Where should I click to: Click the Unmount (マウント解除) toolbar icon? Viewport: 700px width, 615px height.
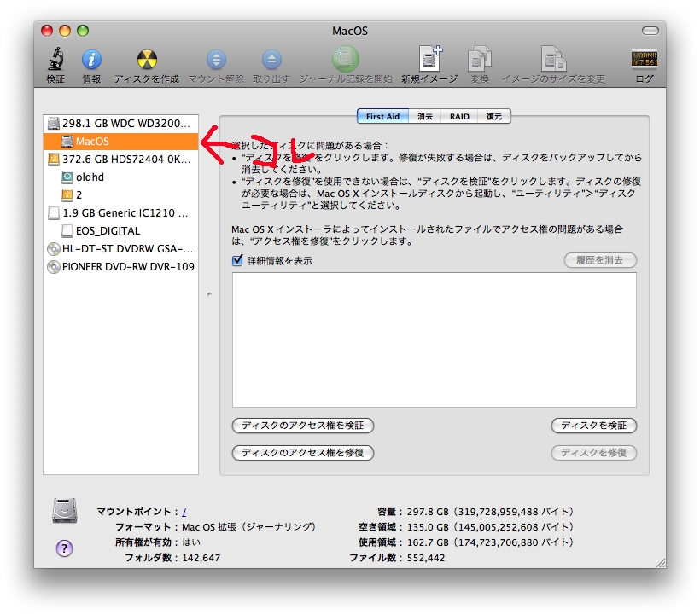[216, 60]
